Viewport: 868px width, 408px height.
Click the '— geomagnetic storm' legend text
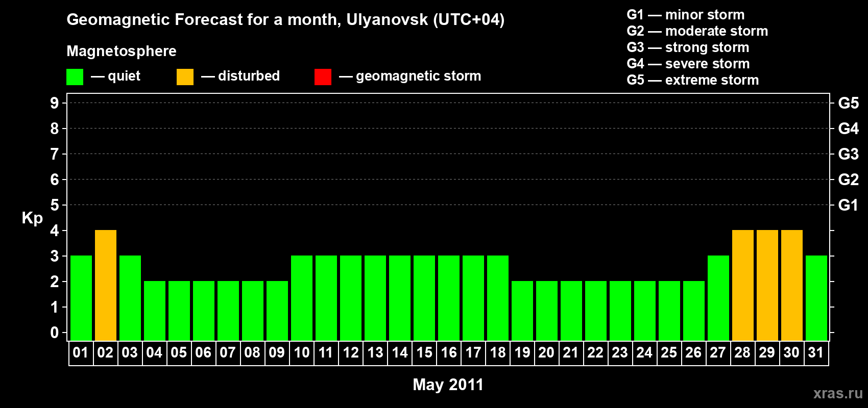pos(410,76)
